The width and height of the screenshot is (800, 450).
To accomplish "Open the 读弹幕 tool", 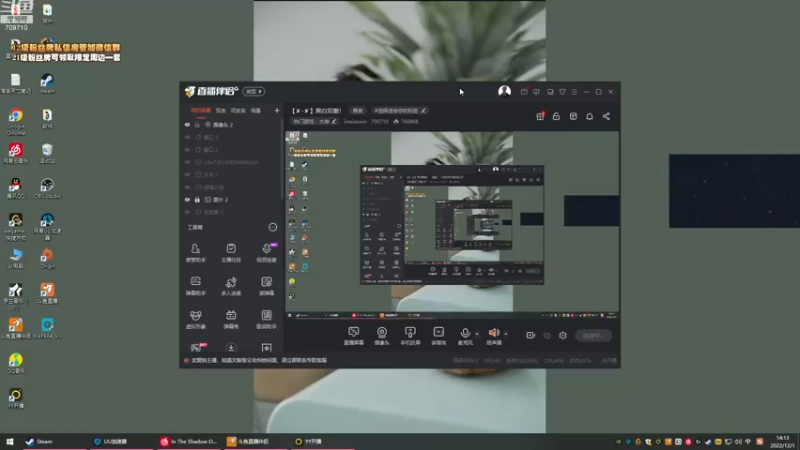I will point(266,286).
